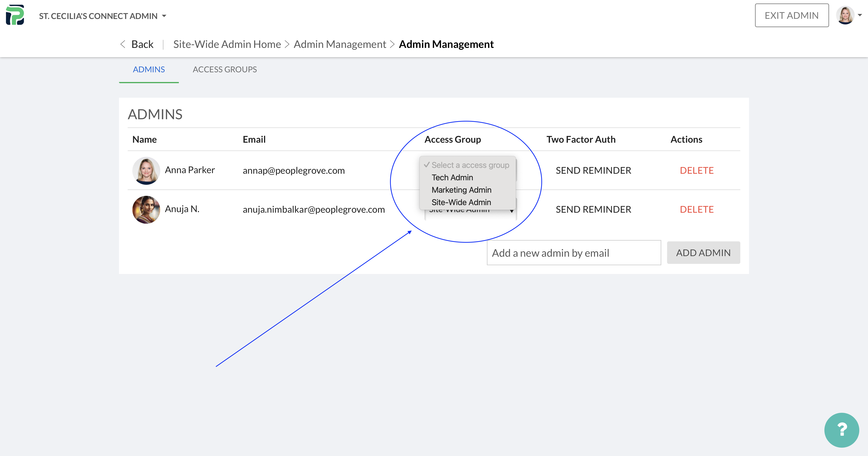The image size is (868, 456).
Task: Click Anuja N.'s profile photo
Action: tap(146, 210)
